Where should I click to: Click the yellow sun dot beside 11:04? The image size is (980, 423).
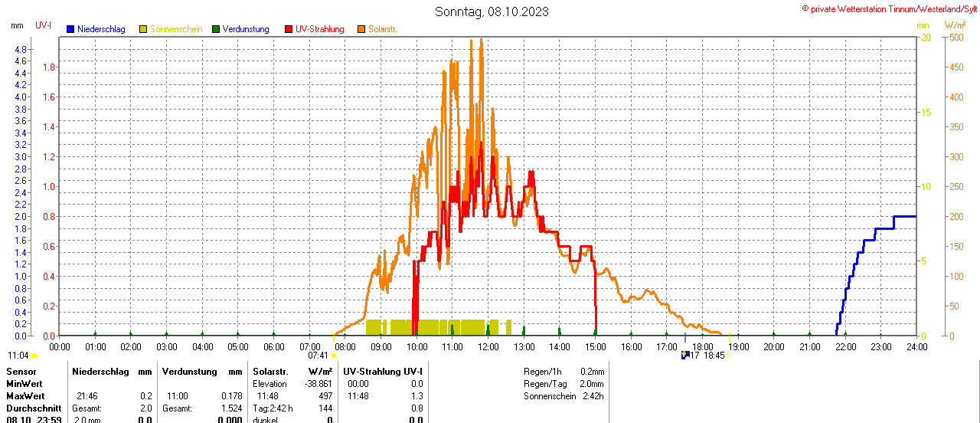click(34, 356)
